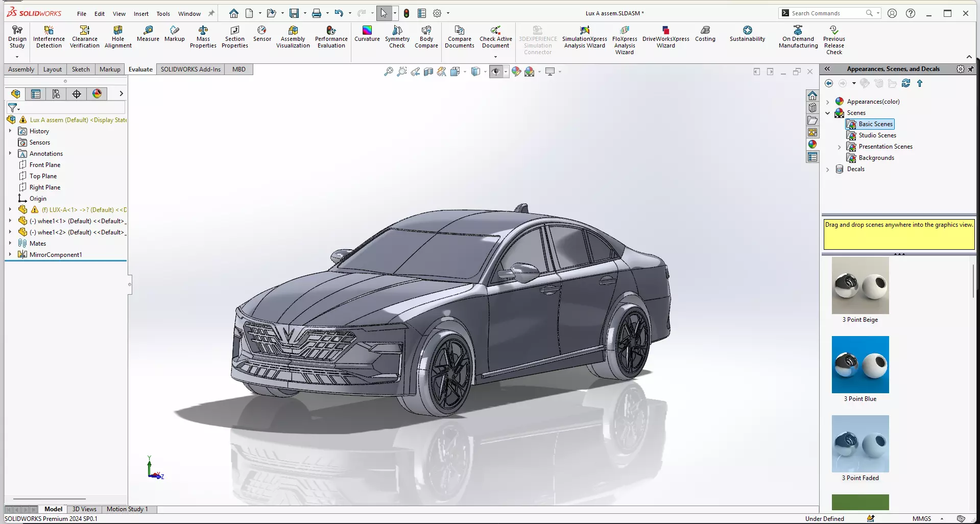Start Assembly Visualization
980x524 pixels.
pos(293,37)
